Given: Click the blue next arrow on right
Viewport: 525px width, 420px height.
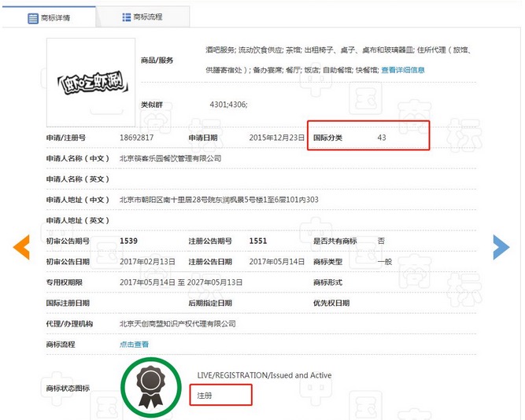Looking at the screenshot, I should (501, 247).
